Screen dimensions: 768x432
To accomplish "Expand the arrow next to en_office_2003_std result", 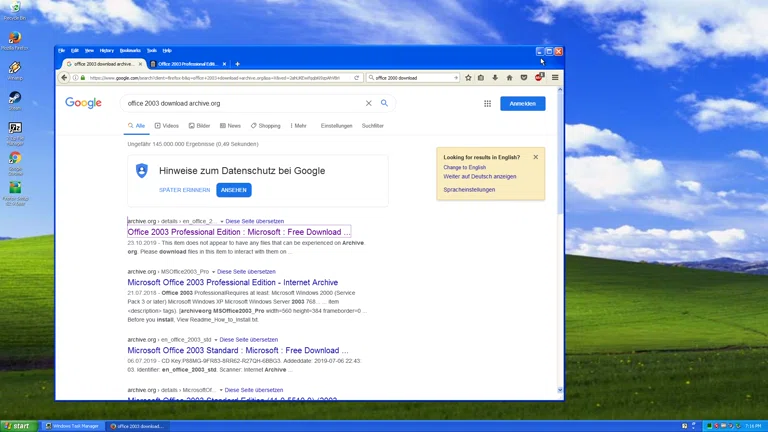I will [216, 340].
